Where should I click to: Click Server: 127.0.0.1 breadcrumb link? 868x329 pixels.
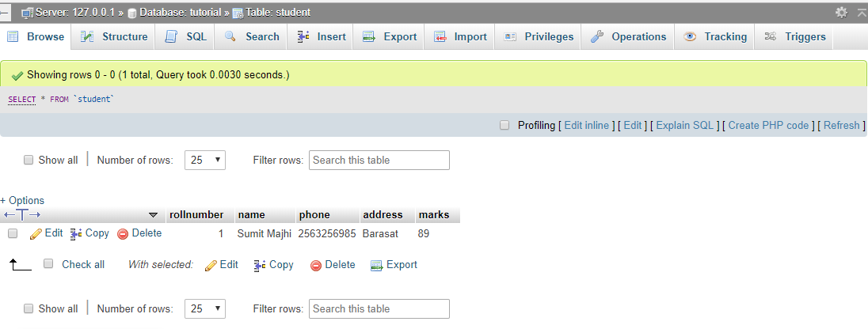76,12
